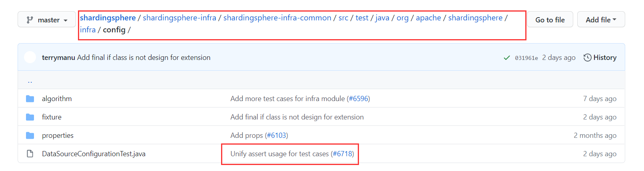The width and height of the screenshot is (644, 171).
Task: Open the java breadcrumb folder
Action: [x=382, y=18]
